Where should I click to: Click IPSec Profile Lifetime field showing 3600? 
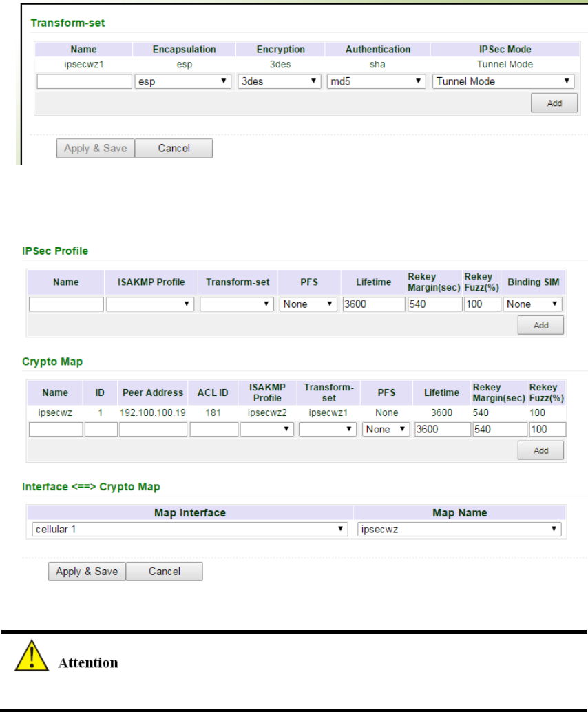click(x=374, y=304)
